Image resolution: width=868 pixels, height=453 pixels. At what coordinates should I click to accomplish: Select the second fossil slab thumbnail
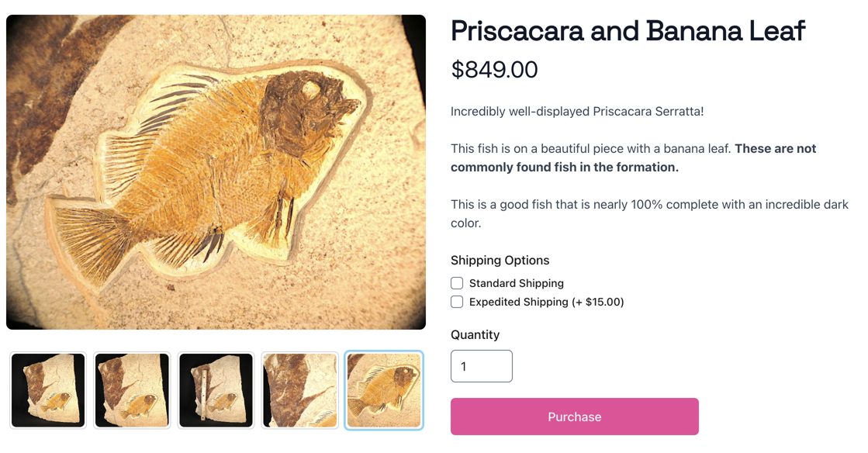point(132,392)
